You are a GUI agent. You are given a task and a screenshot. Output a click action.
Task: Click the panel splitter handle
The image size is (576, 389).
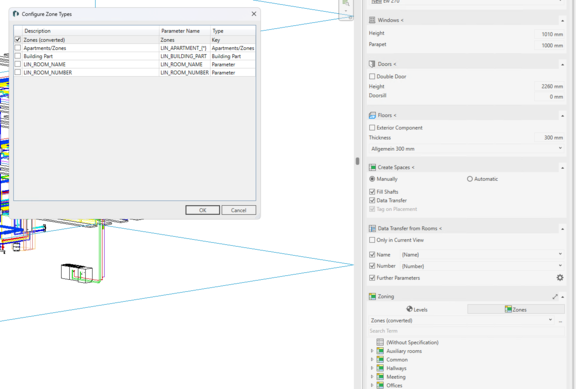[357, 161]
